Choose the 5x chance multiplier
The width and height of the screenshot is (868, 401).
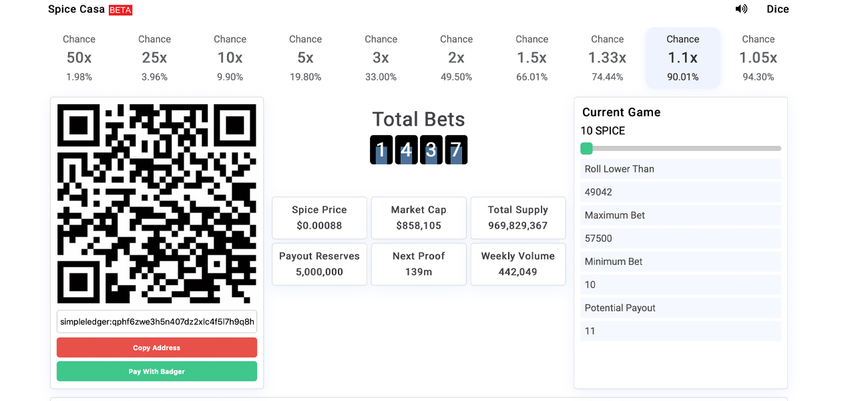pyautogui.click(x=305, y=57)
